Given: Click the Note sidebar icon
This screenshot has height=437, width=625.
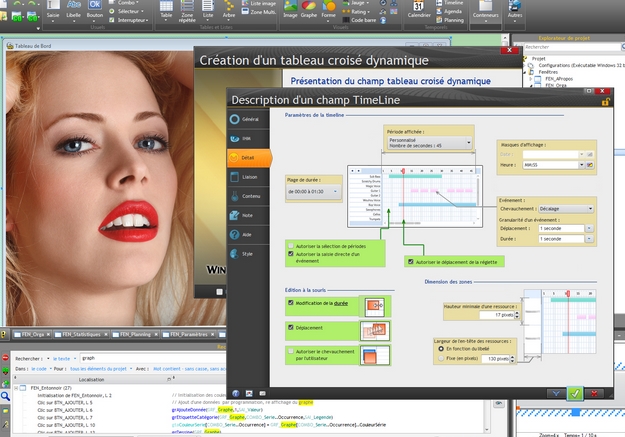Looking at the screenshot, I should (234, 215).
